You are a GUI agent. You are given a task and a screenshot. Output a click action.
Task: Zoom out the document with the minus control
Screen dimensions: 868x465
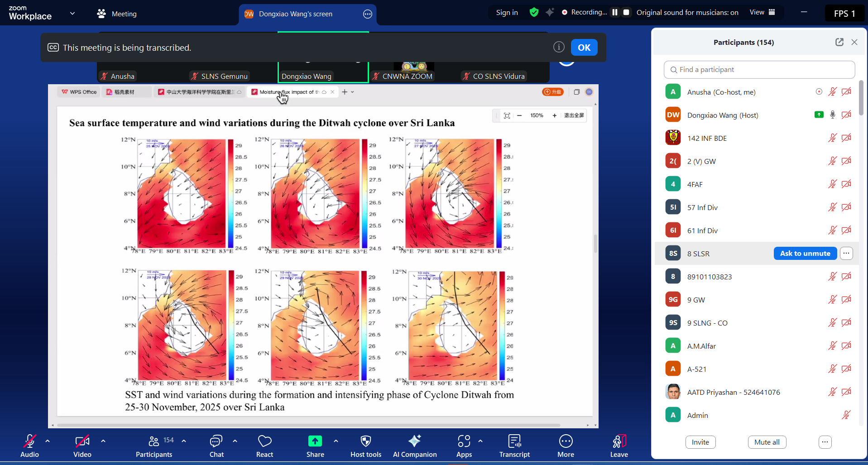click(x=519, y=115)
